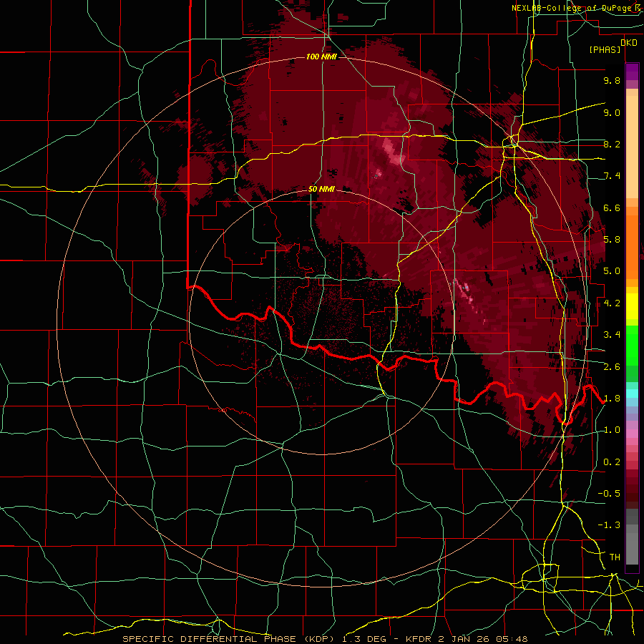Pick the yellow band of the color legend
Image resolution: width=644 pixels, height=644 pixels.
pyautogui.click(x=632, y=306)
